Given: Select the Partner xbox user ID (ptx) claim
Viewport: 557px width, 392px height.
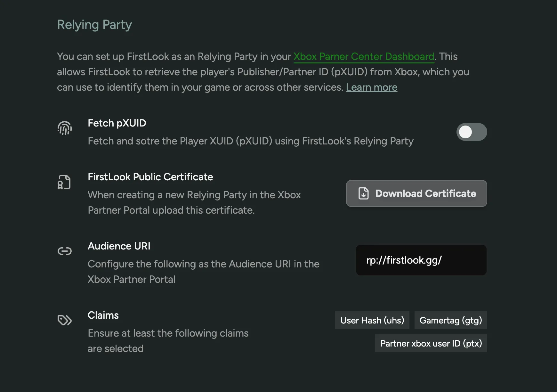Looking at the screenshot, I should pyautogui.click(x=431, y=343).
